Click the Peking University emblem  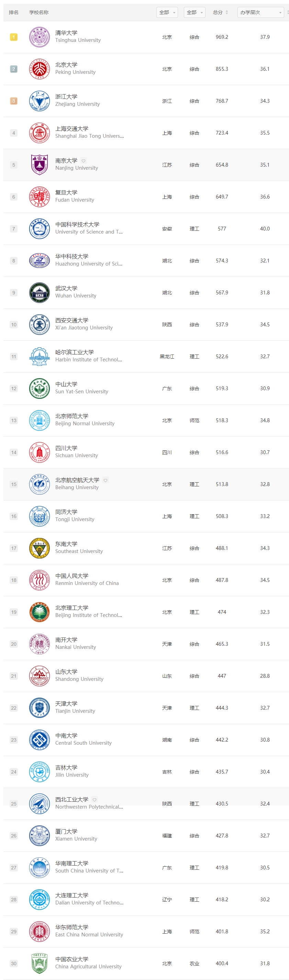coord(39,69)
